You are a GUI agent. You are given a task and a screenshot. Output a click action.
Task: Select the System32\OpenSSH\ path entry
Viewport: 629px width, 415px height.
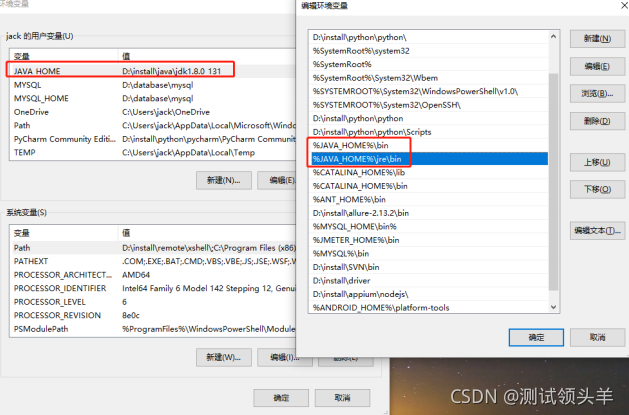click(430, 105)
